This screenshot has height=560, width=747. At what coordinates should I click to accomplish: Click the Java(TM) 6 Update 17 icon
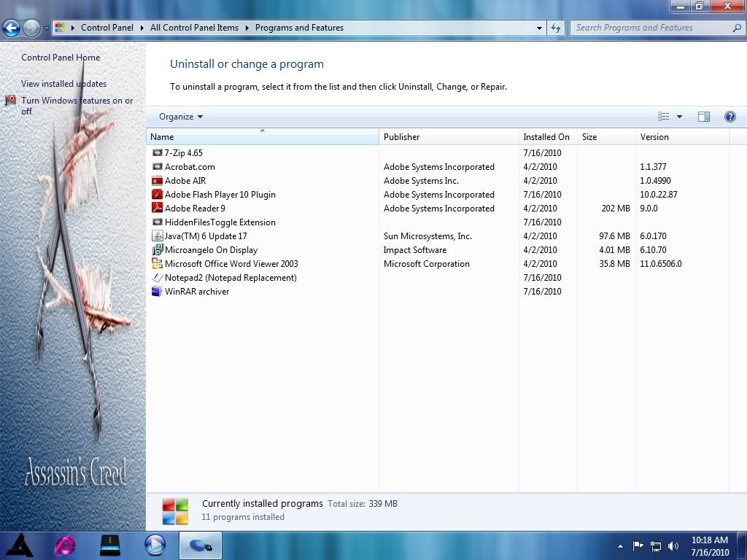(158, 236)
